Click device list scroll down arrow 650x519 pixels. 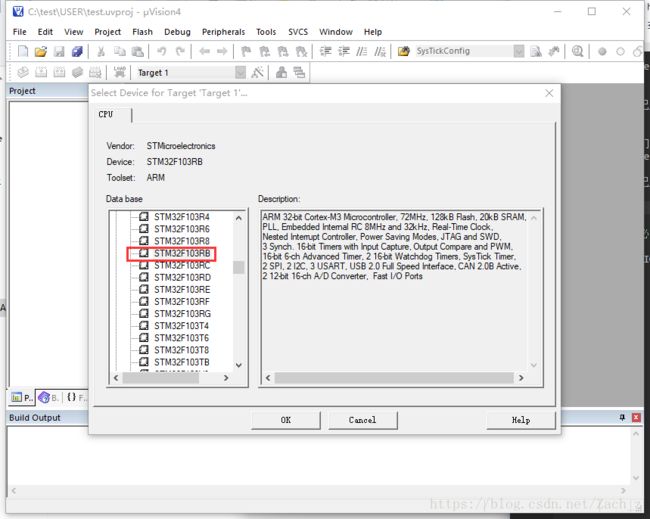pyautogui.click(x=239, y=365)
